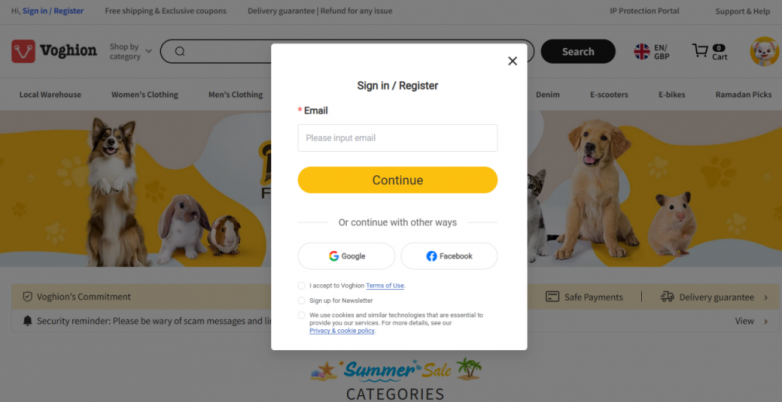782x402 pixels.
Task: Click the Voghion logo icon
Action: pyautogui.click(x=23, y=51)
